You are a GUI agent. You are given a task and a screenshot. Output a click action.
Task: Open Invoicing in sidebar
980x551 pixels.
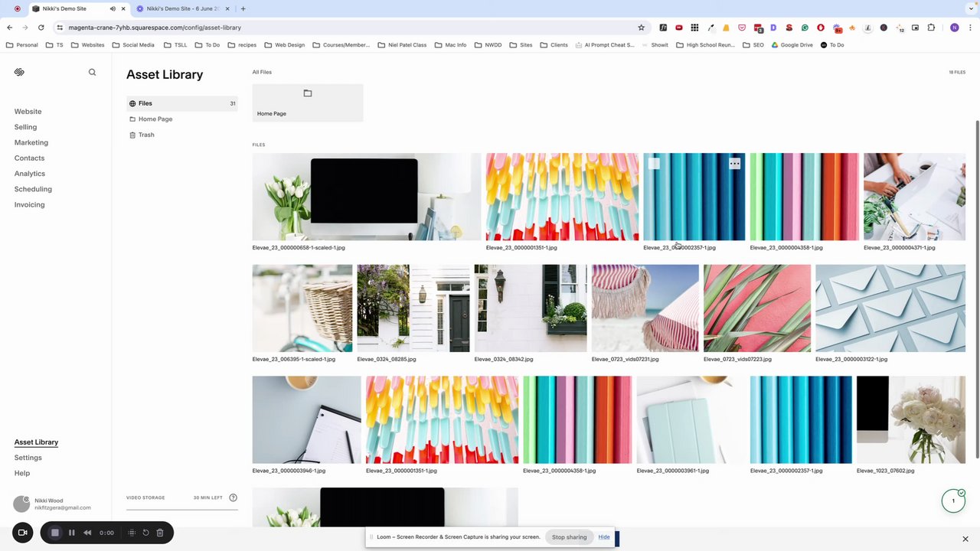pos(29,205)
